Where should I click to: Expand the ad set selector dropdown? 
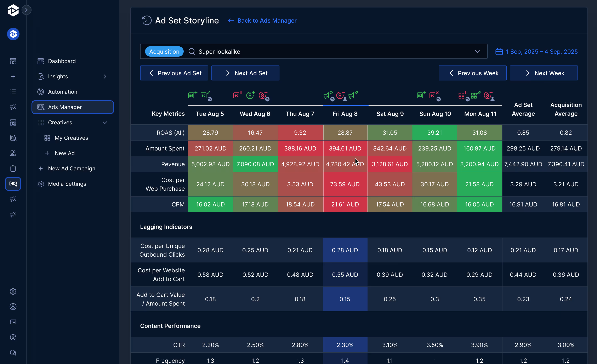[x=478, y=51]
